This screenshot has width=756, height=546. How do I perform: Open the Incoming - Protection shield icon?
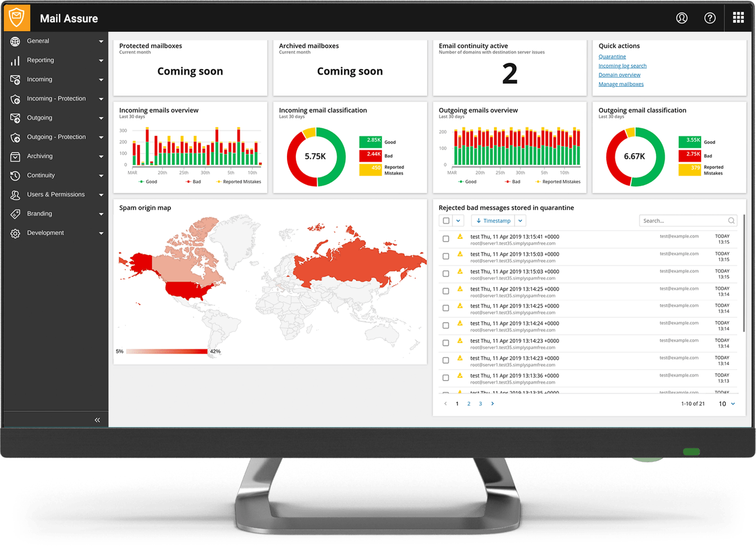pyautogui.click(x=15, y=98)
